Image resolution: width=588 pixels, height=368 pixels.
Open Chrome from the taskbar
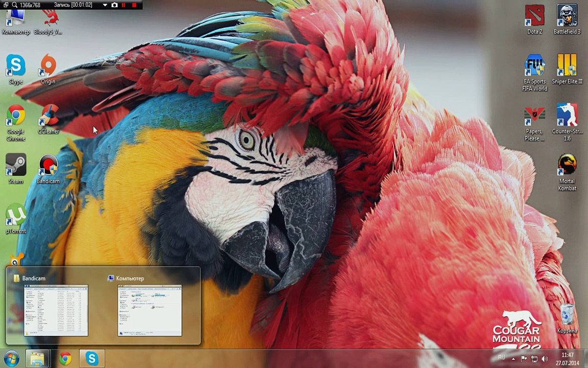pos(65,359)
